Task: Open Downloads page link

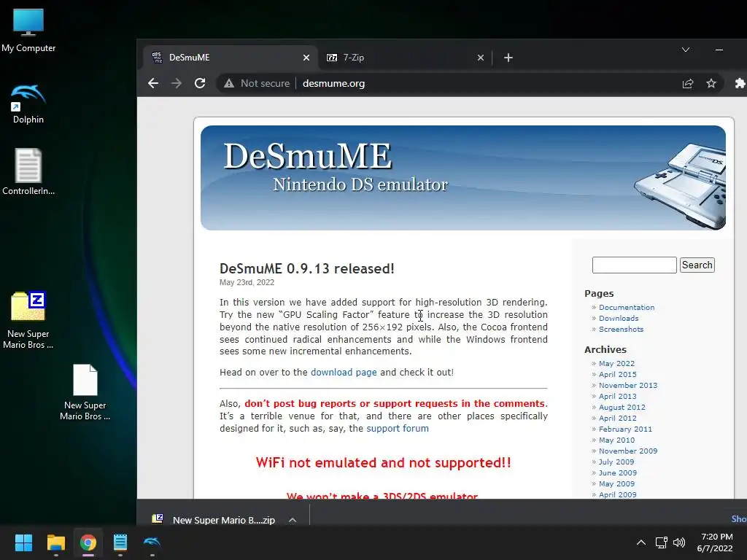Action: click(619, 319)
